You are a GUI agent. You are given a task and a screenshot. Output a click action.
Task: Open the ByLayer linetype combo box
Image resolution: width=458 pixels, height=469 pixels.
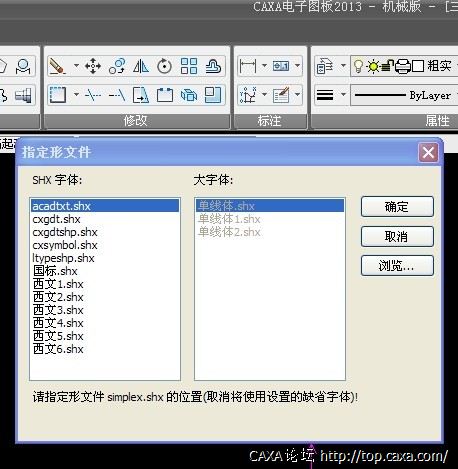(x=404, y=95)
